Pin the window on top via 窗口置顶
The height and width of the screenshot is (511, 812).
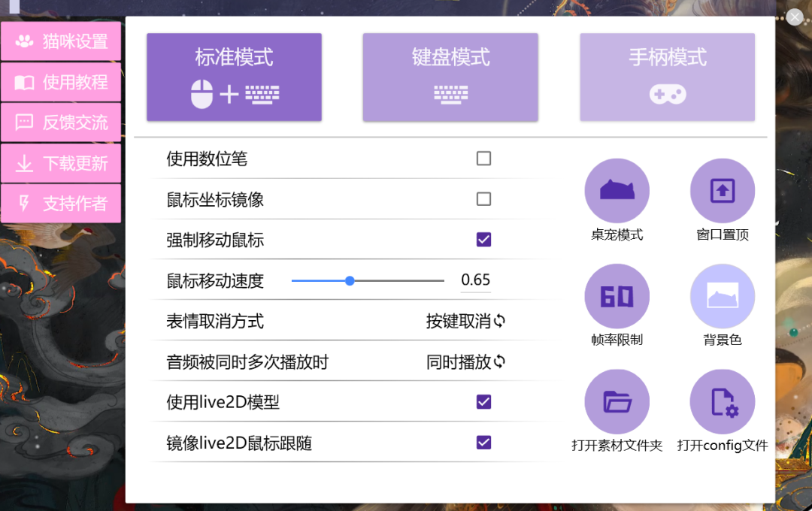pos(722,190)
